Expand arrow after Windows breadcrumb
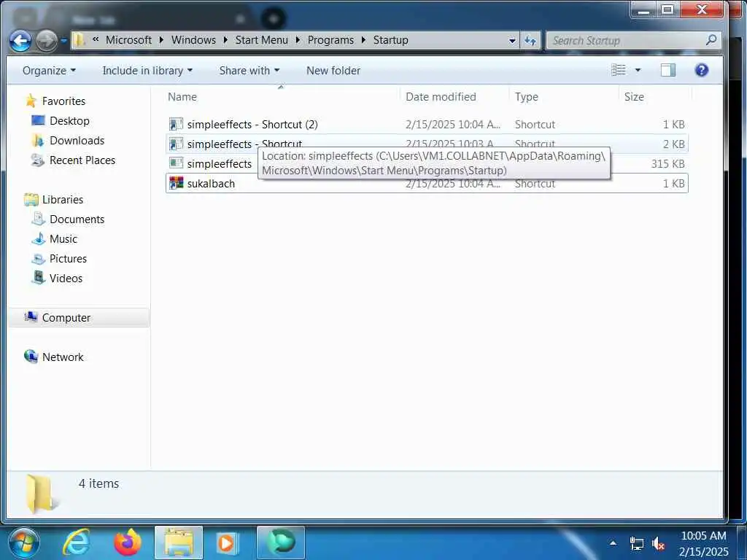Image resolution: width=747 pixels, height=560 pixels. (x=225, y=40)
